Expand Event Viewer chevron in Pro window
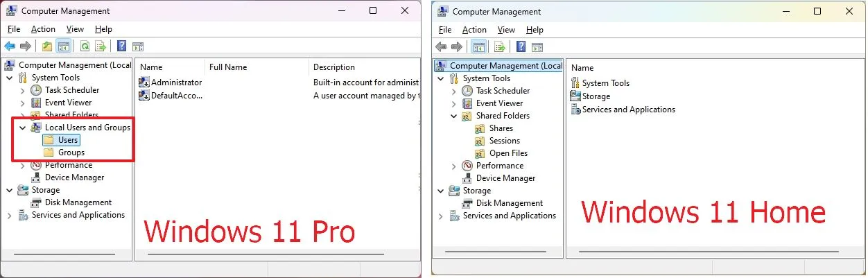868x278 pixels. tap(22, 103)
